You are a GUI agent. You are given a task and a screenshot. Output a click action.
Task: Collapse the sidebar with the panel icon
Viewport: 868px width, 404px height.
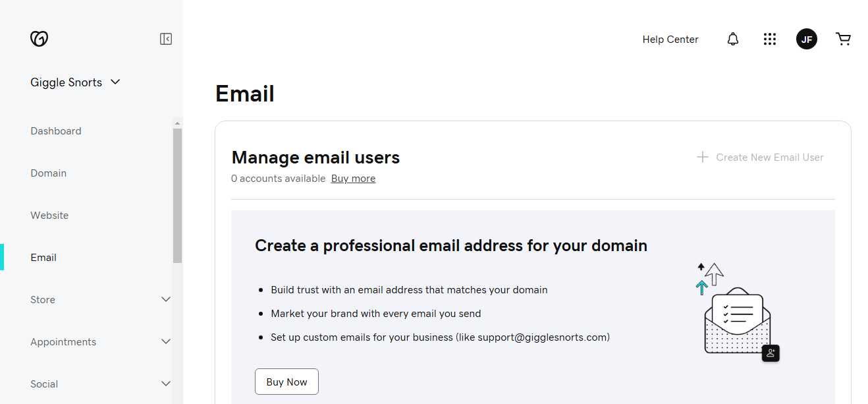tap(166, 39)
